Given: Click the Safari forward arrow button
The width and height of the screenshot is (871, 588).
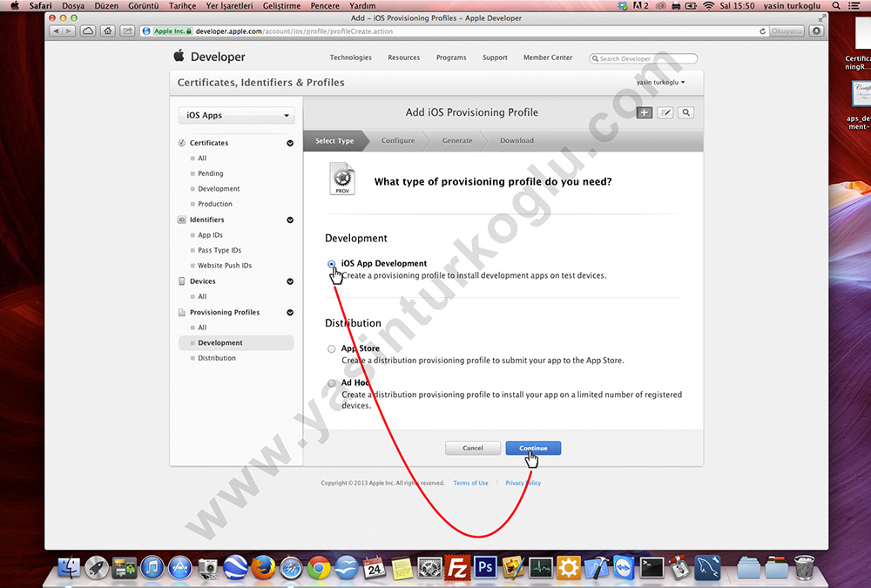Looking at the screenshot, I should pos(69,31).
